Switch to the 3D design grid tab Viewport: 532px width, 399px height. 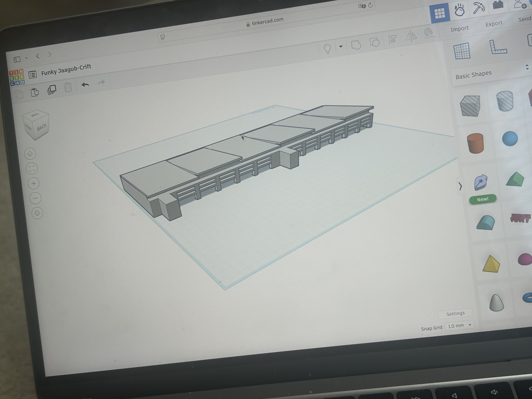439,13
